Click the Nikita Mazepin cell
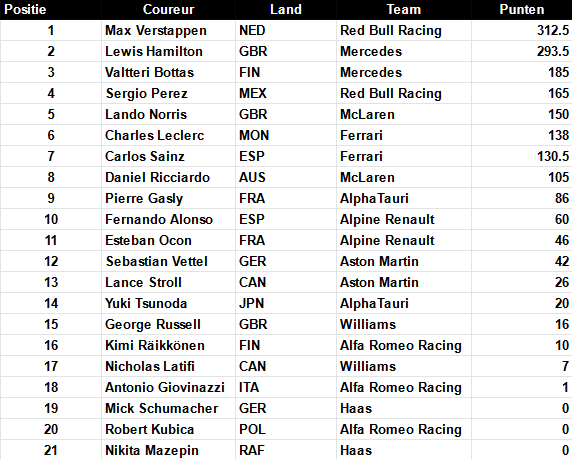This screenshot has height=459, width=572. click(x=169, y=450)
